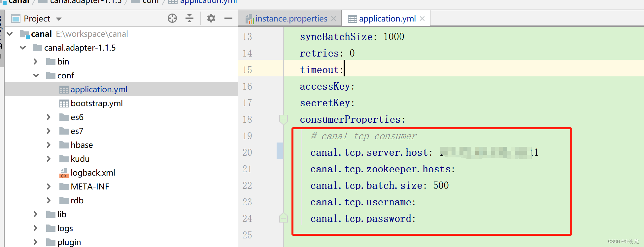Collapse the canal root project node

pos(10,34)
